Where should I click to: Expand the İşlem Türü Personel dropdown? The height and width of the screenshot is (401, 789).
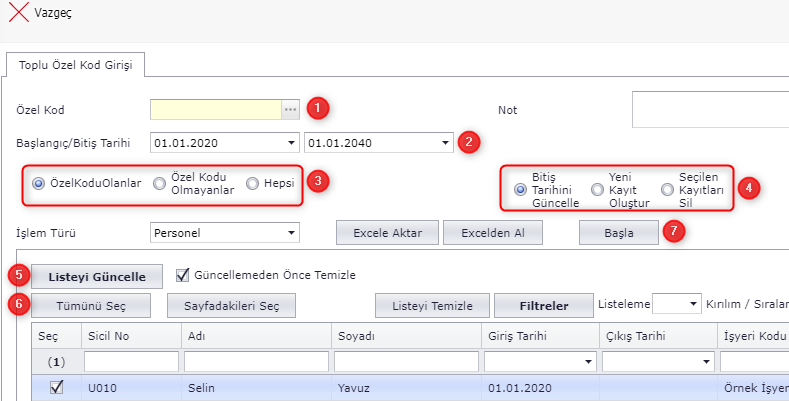point(291,233)
